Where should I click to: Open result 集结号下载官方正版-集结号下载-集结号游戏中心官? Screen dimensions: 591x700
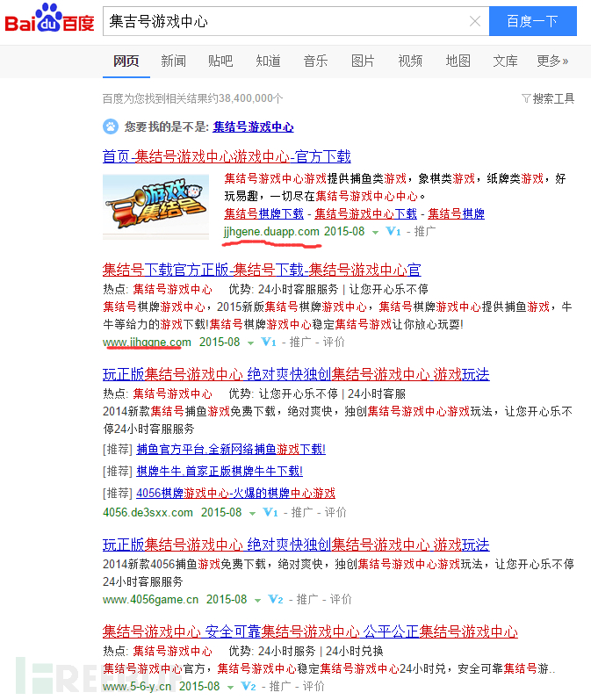pos(262,271)
